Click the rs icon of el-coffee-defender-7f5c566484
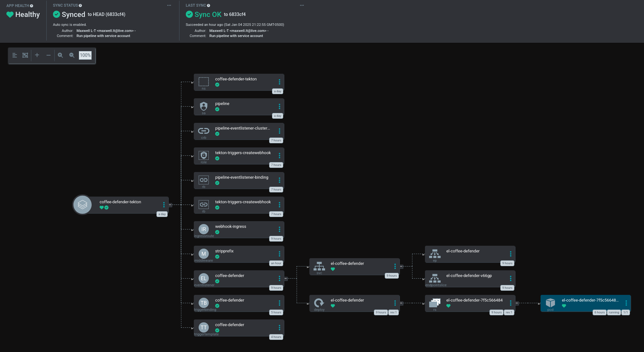The height and width of the screenshot is (352, 644). (x=435, y=303)
